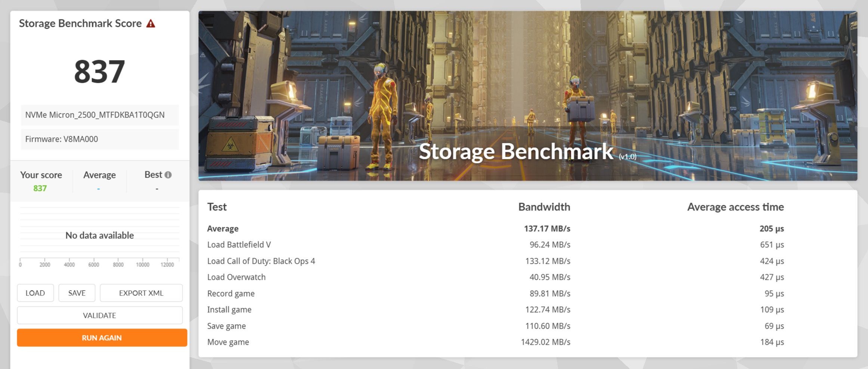This screenshot has height=369, width=868.
Task: Select the Save game row label
Action: (226, 326)
